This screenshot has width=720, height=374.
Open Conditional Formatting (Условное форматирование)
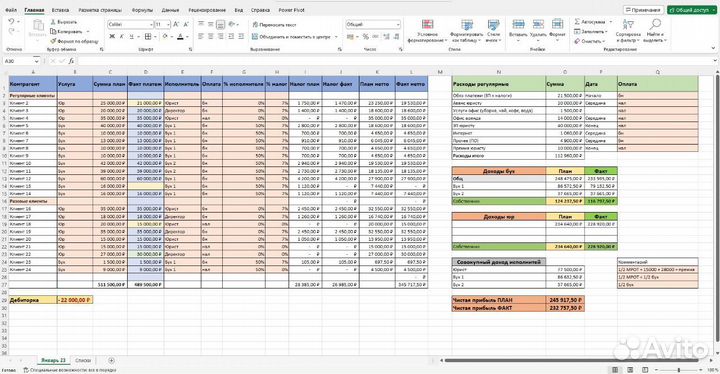(427, 31)
